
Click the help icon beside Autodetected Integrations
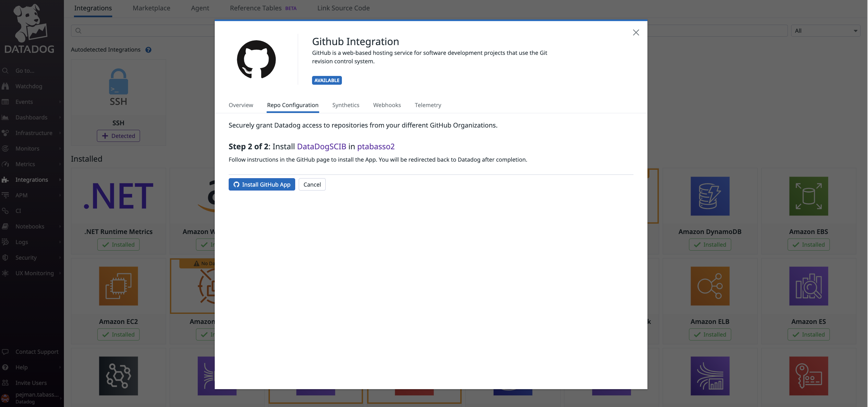pos(148,50)
